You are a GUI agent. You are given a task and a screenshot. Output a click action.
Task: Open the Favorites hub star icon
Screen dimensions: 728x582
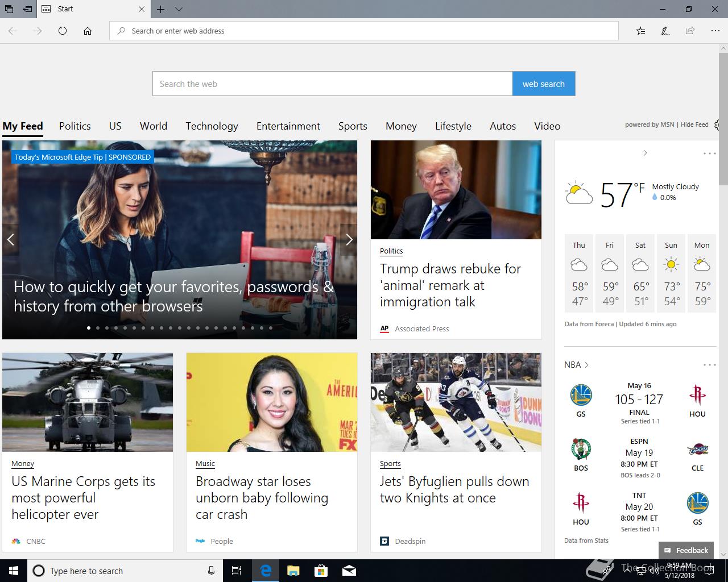click(640, 31)
